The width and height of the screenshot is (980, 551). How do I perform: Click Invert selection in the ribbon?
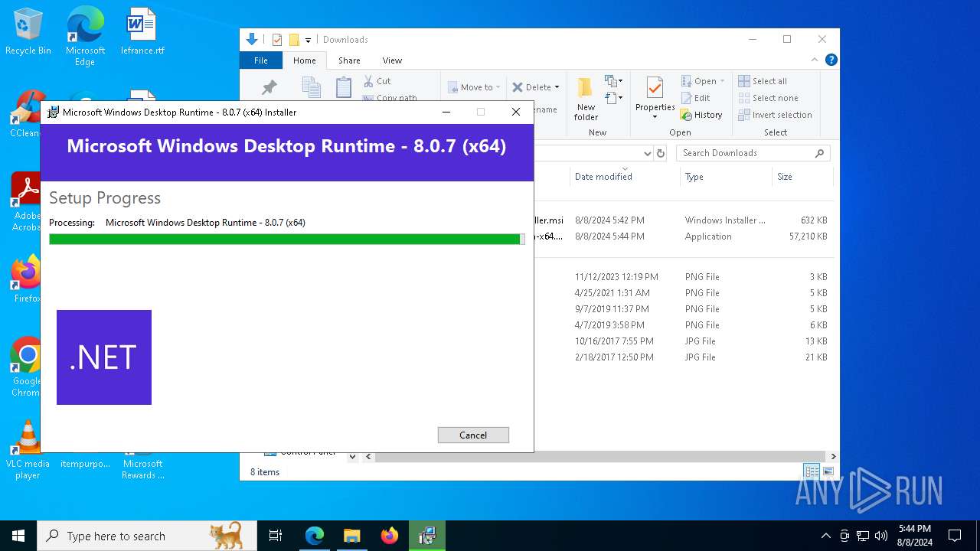[x=775, y=115]
